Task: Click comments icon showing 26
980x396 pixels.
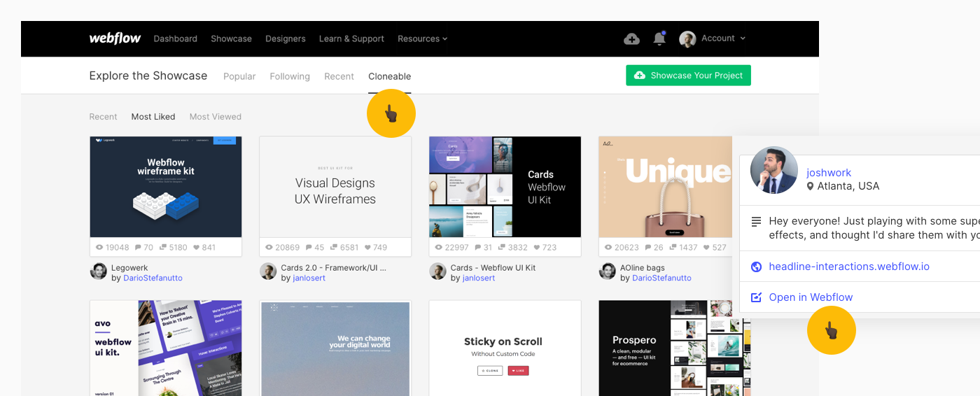Action: [x=647, y=248]
